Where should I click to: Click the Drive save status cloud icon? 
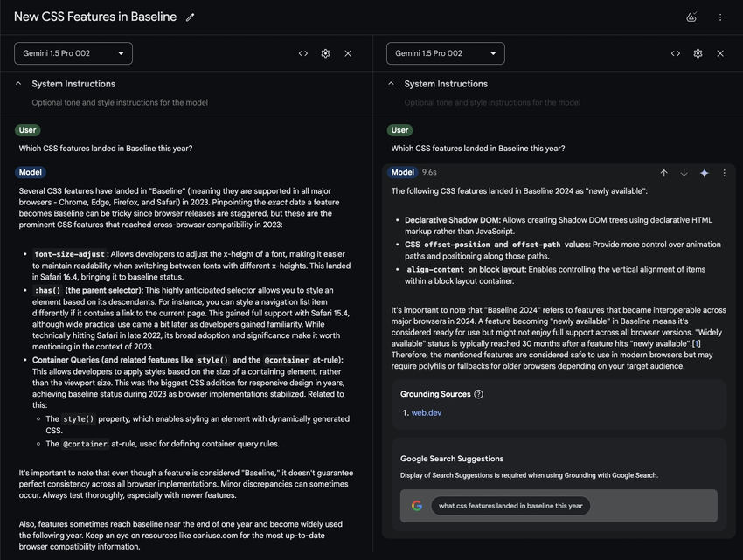(691, 16)
